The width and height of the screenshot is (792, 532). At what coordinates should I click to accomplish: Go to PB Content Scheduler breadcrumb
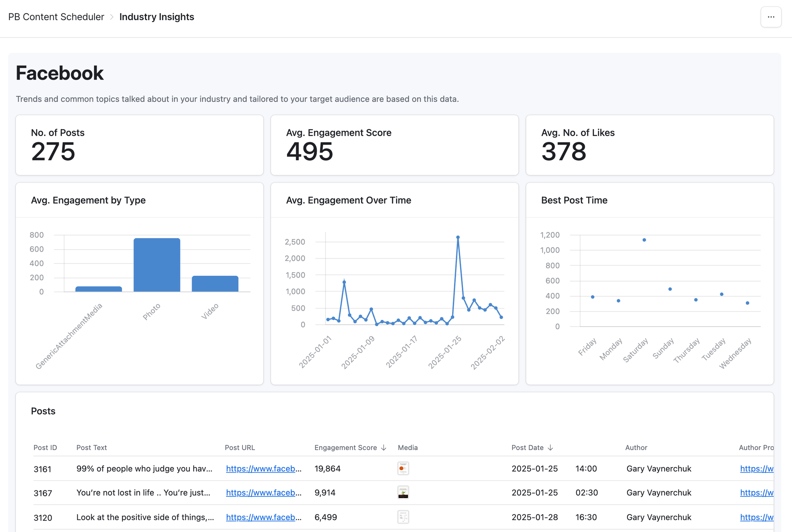click(56, 17)
